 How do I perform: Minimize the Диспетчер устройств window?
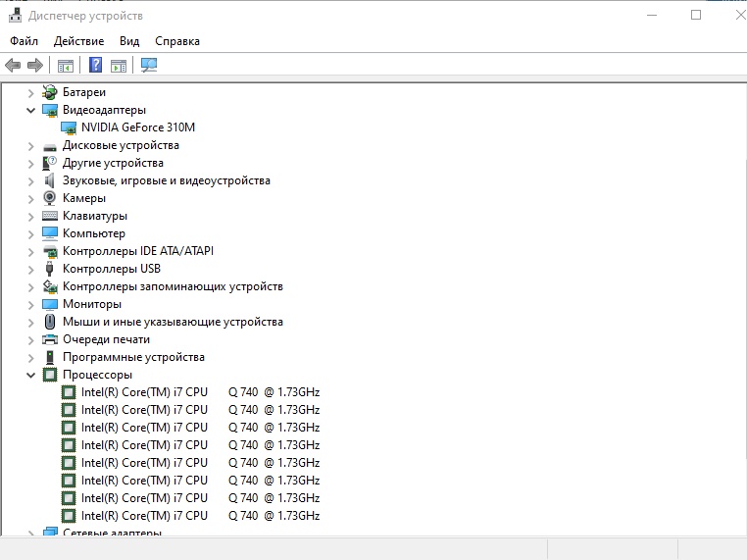point(652,16)
